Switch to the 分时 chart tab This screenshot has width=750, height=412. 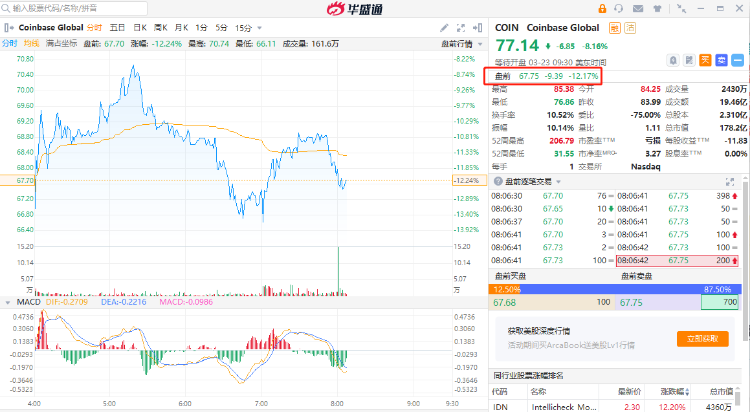94,28
